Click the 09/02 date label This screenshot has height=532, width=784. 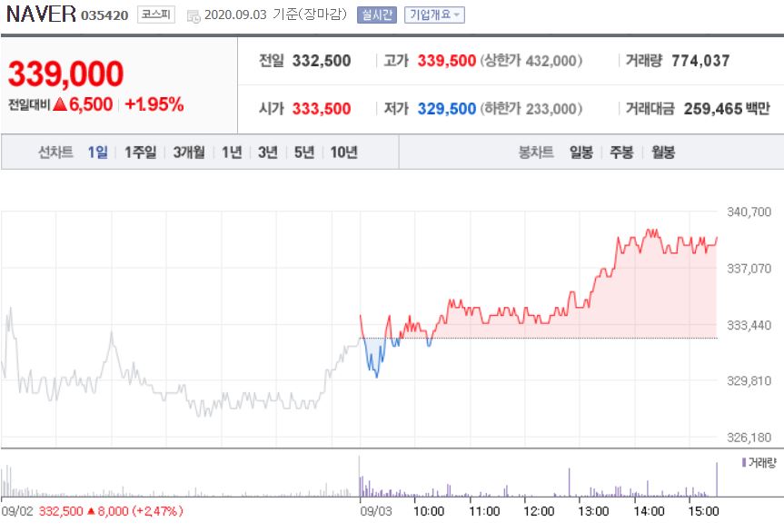[16, 511]
